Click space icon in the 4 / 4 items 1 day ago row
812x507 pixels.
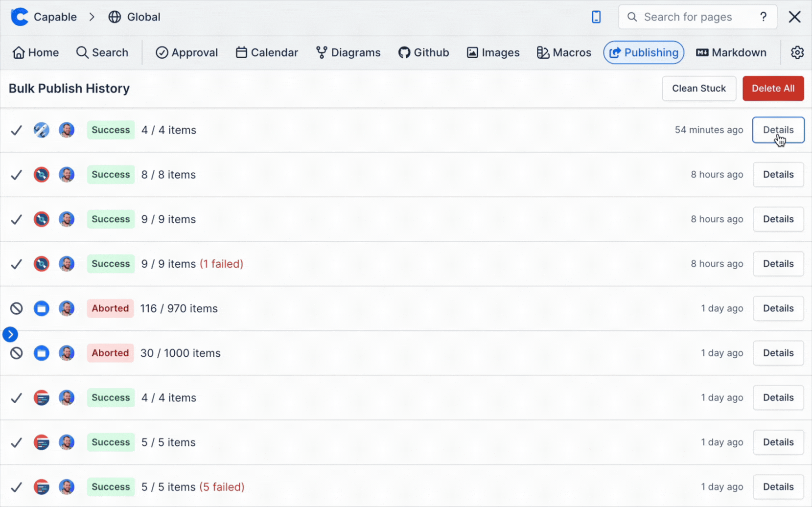pyautogui.click(x=42, y=397)
